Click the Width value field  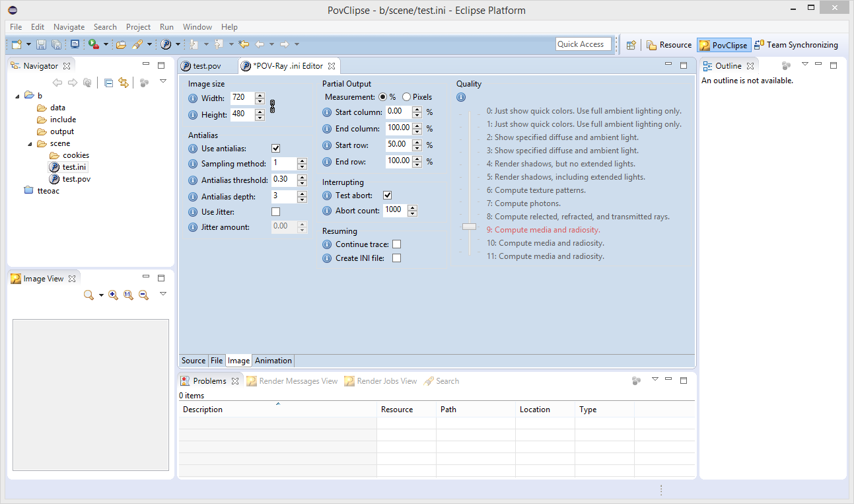242,98
